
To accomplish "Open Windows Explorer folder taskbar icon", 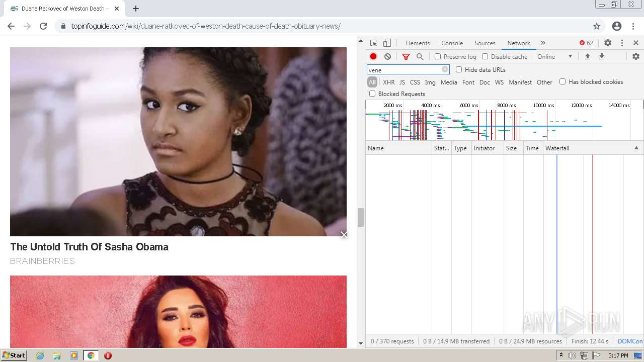I will pyautogui.click(x=57, y=355).
